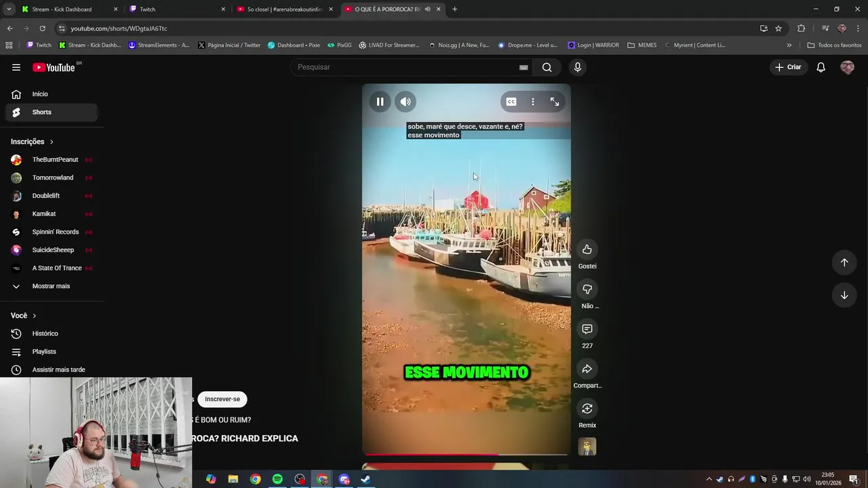Image resolution: width=868 pixels, height=488 pixels.
Task: Open Assistir mais tarde
Action: tap(52, 369)
